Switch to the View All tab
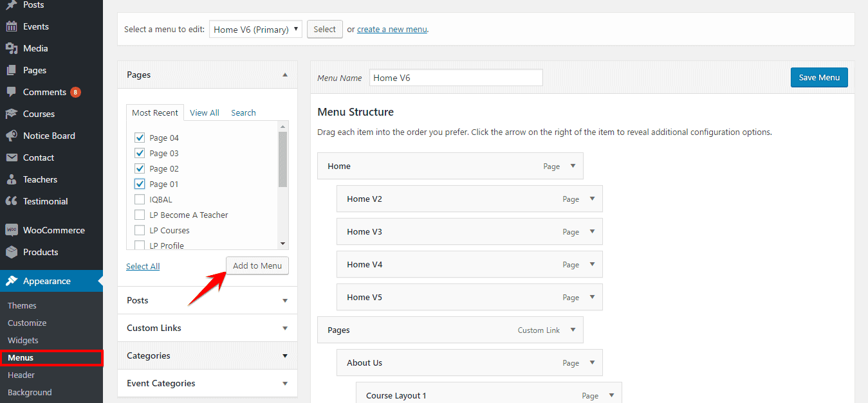This screenshot has width=868, height=403. tap(205, 112)
